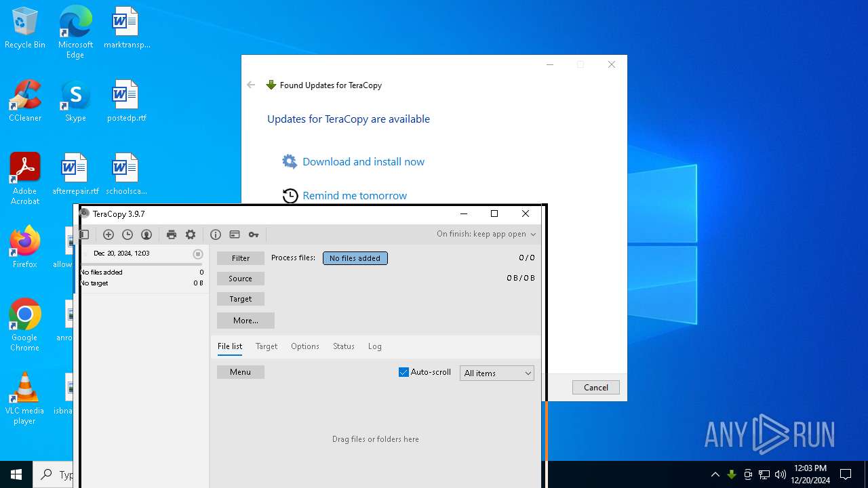Image resolution: width=868 pixels, height=488 pixels.
Task: Open postedp.rtf document icon
Action: [126, 102]
